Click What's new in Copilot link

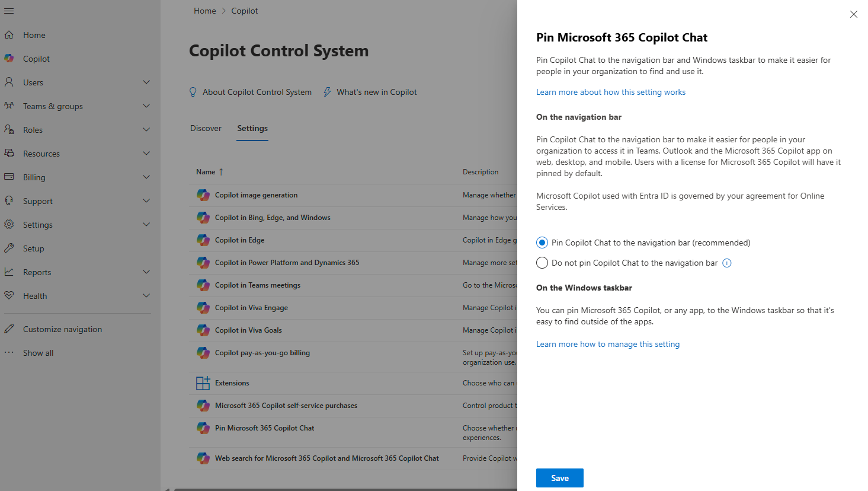pos(377,92)
